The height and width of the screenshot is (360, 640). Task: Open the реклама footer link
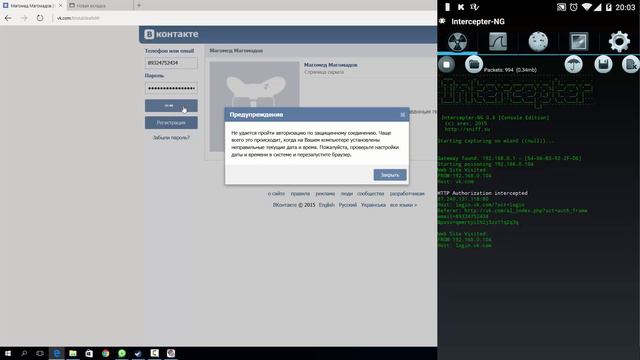coord(325,193)
